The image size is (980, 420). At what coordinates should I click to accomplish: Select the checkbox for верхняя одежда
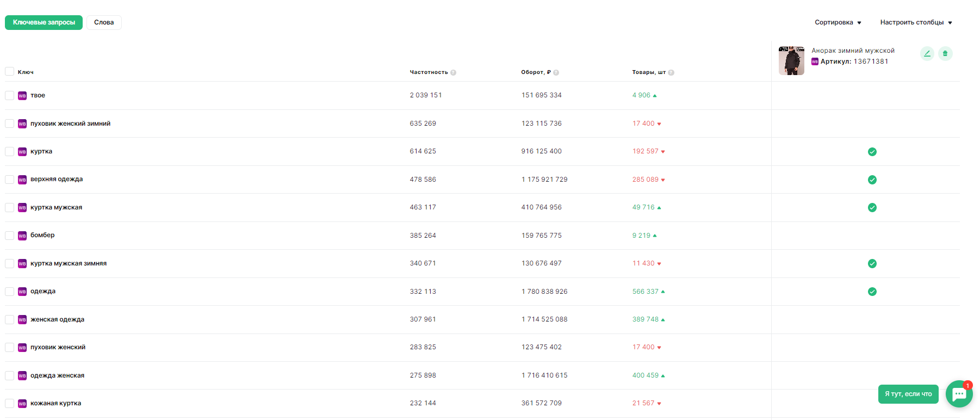(x=9, y=179)
